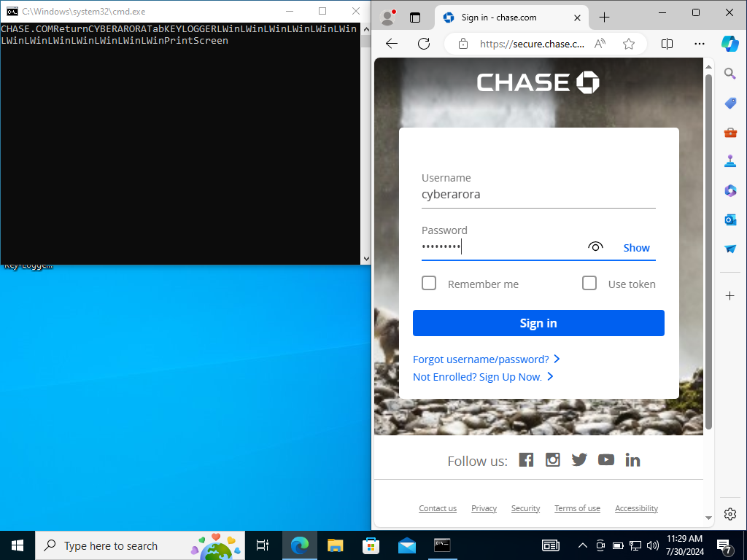Open Outlook in Edge sidebar
747x560 pixels.
729,219
